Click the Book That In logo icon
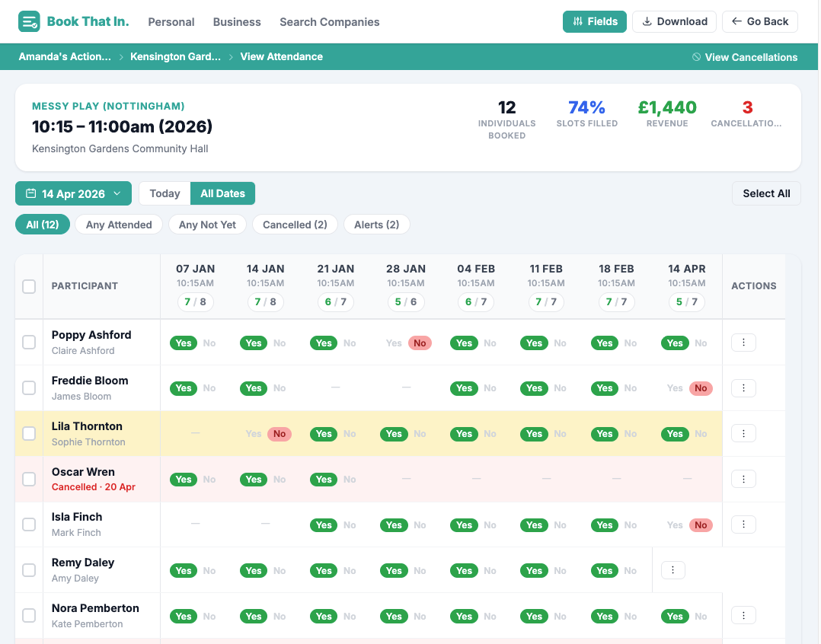Screen dimensions: 821x644 click(29, 21)
